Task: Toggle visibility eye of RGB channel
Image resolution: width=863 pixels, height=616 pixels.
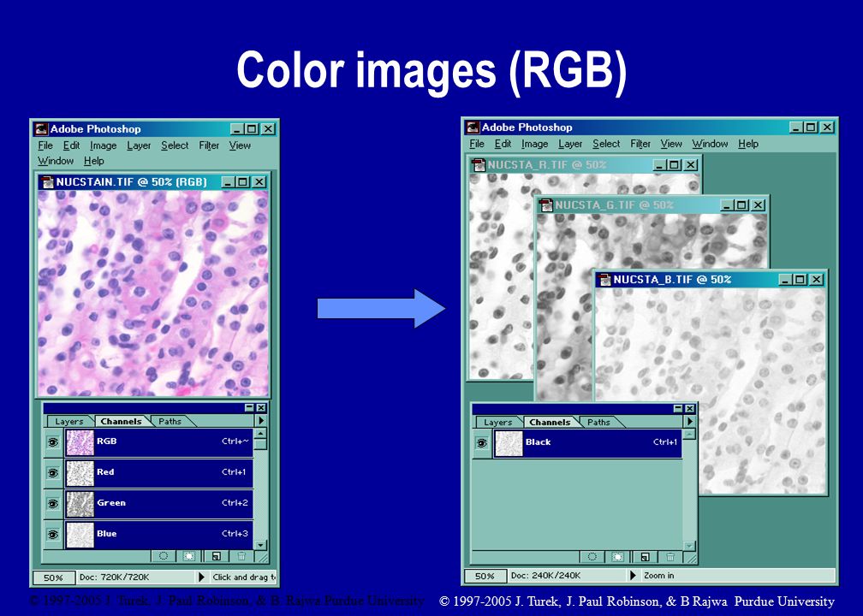Action: click(x=53, y=442)
